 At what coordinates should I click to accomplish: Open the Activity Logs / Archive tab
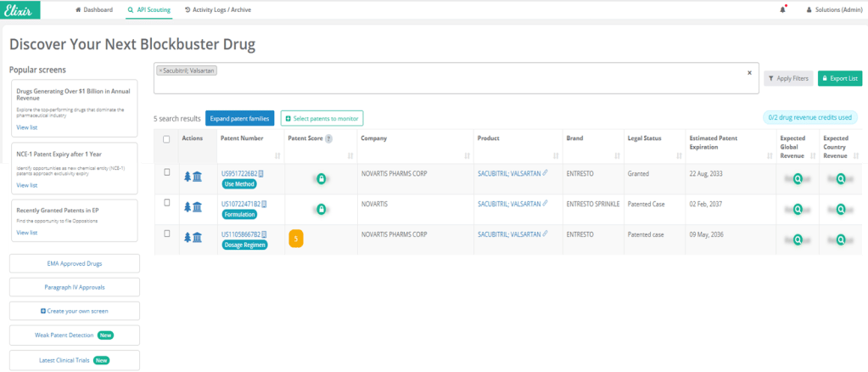pyautogui.click(x=218, y=9)
